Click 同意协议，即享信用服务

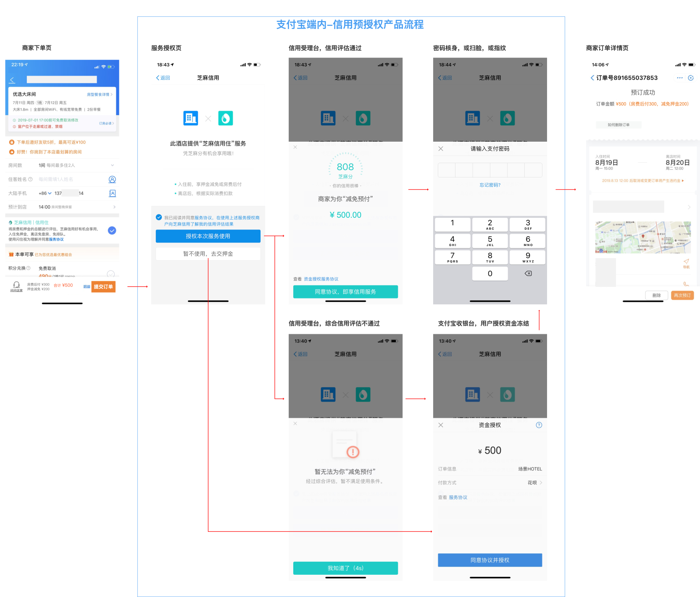pyautogui.click(x=345, y=292)
